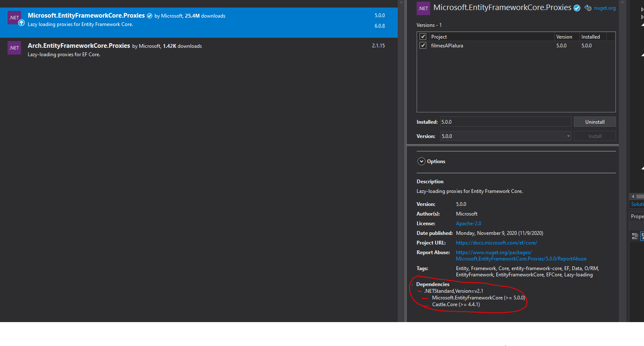Sort by the Version column header
This screenshot has width=644, height=346.
click(x=567, y=37)
